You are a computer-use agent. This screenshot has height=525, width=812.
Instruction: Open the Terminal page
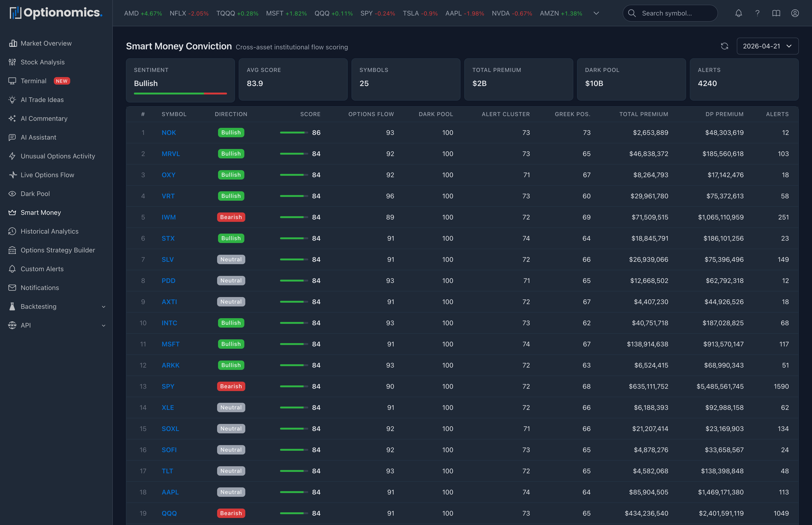pos(33,81)
